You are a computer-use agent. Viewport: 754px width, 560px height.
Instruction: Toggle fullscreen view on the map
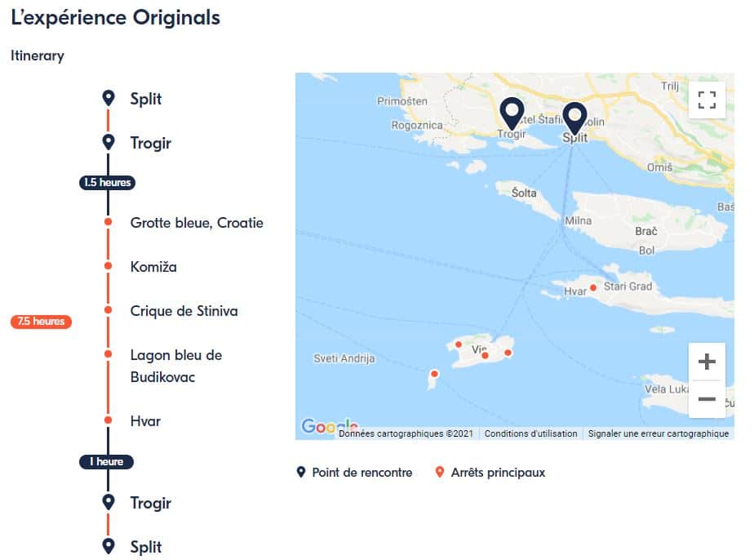point(707,100)
